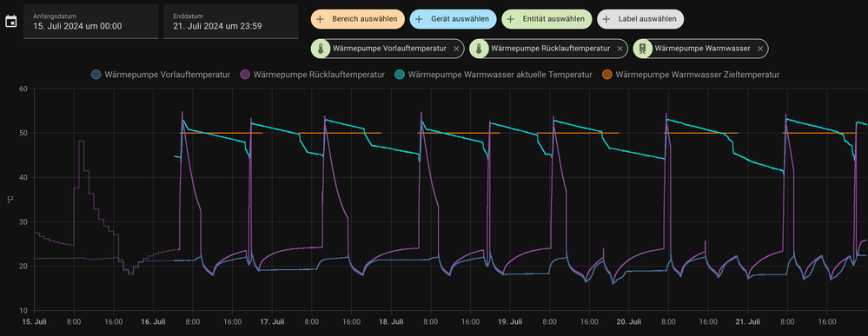The width and height of the screenshot is (868, 336).
Task: Click plus icon in Label auswählen
Action: [x=606, y=19]
